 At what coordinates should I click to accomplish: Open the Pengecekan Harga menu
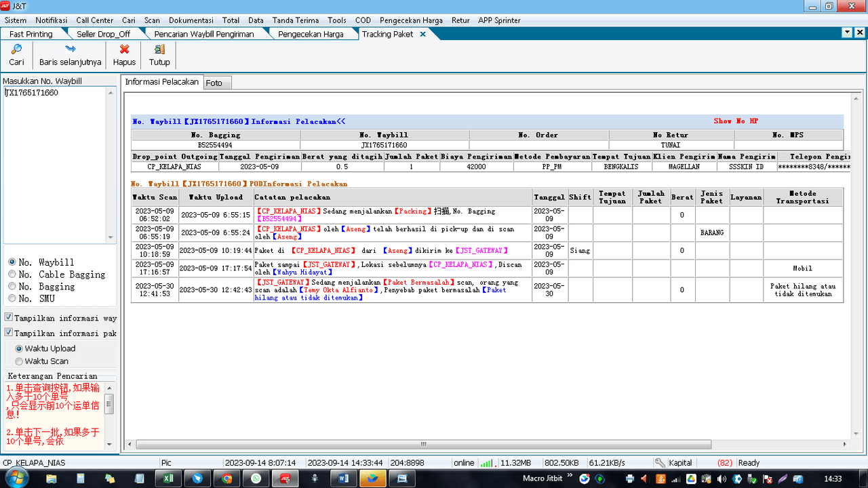coord(412,20)
